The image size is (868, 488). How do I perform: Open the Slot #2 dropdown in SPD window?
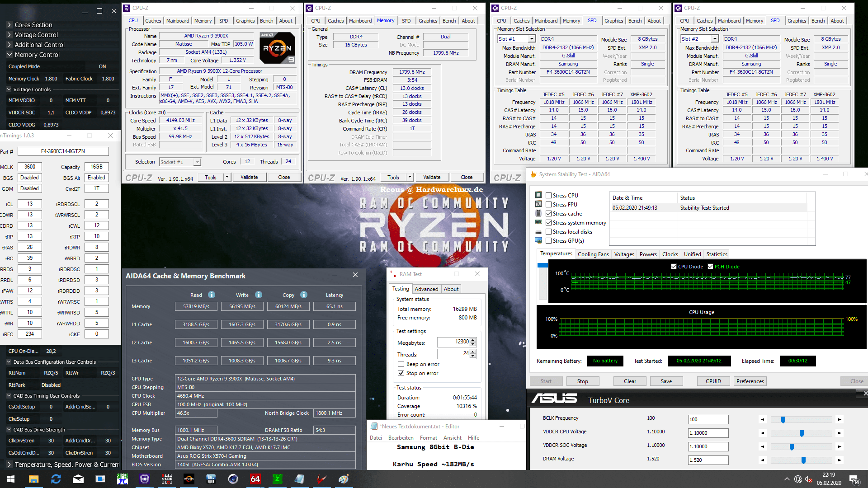tap(699, 39)
